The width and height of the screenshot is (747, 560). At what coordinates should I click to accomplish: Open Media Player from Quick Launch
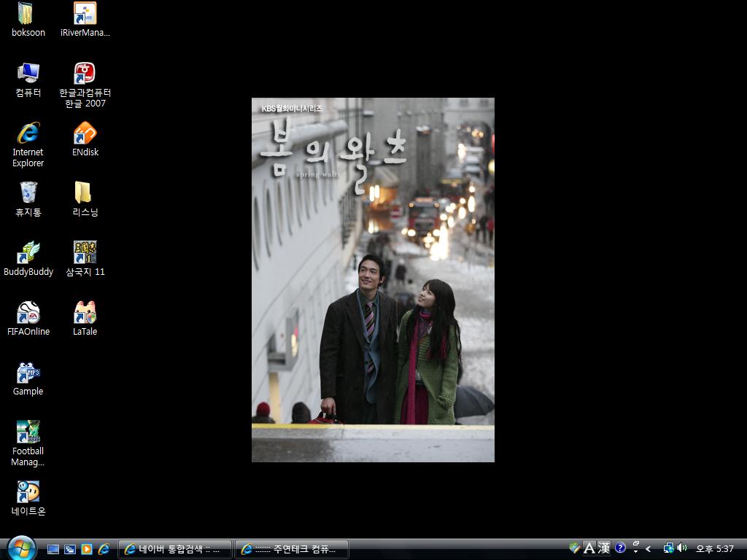pyautogui.click(x=86, y=549)
